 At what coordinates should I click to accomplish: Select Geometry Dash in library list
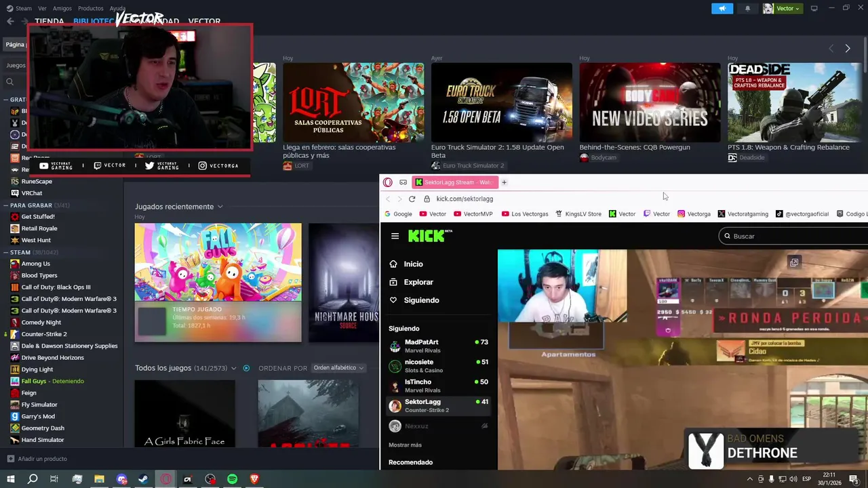(42, 428)
